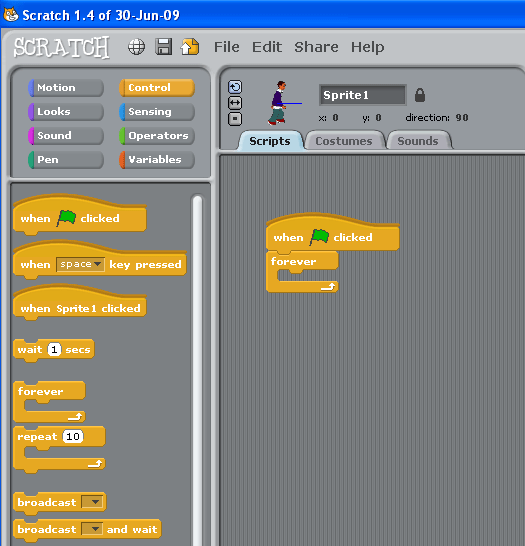The image size is (525, 546).
Task: Click the 'direction: 90' readout
Action: [x=437, y=118]
